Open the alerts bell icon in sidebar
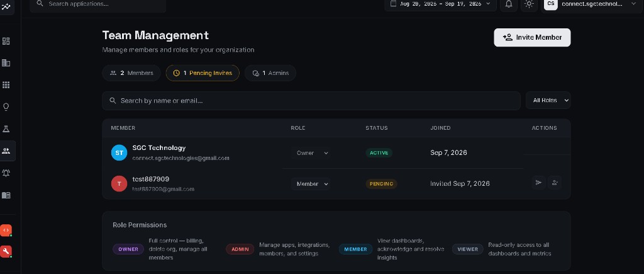 (x=6, y=173)
